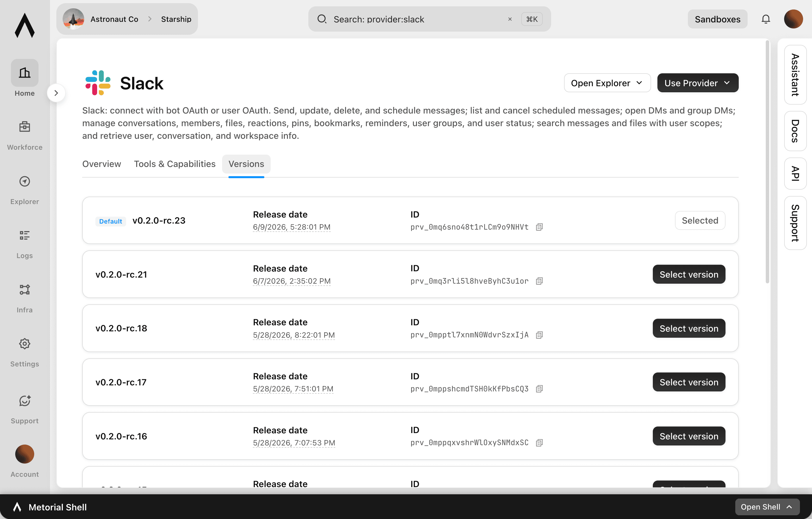
Task: Click release date 5/28/2026, 7:51:01 PM
Action: pos(293,389)
